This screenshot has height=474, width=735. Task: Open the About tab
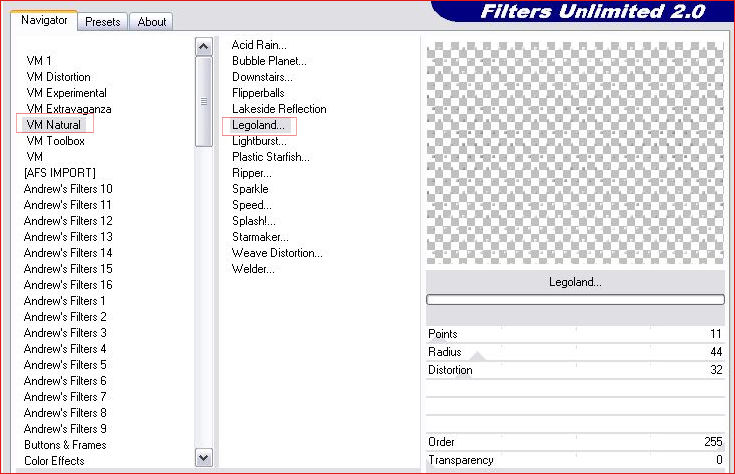152,21
